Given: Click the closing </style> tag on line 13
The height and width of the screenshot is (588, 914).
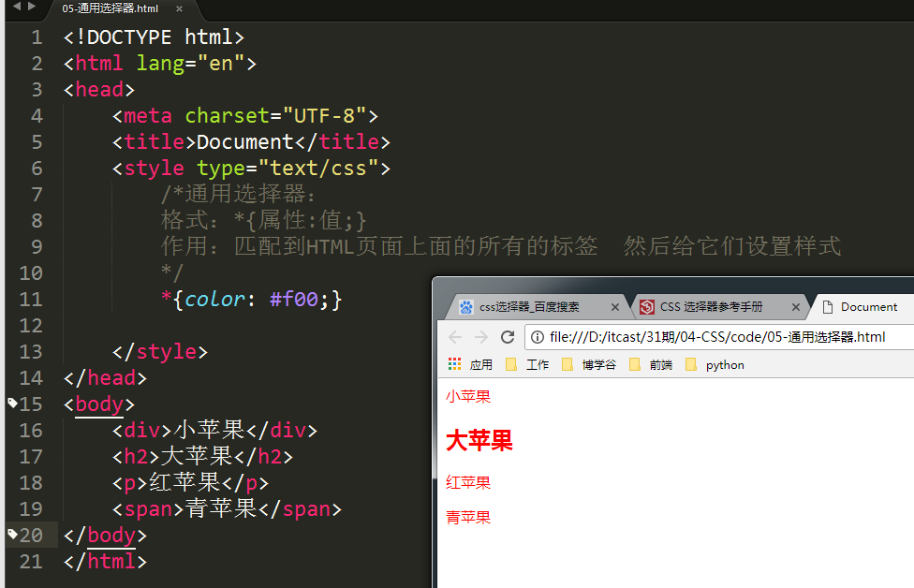Looking at the screenshot, I should pyautogui.click(x=160, y=351).
